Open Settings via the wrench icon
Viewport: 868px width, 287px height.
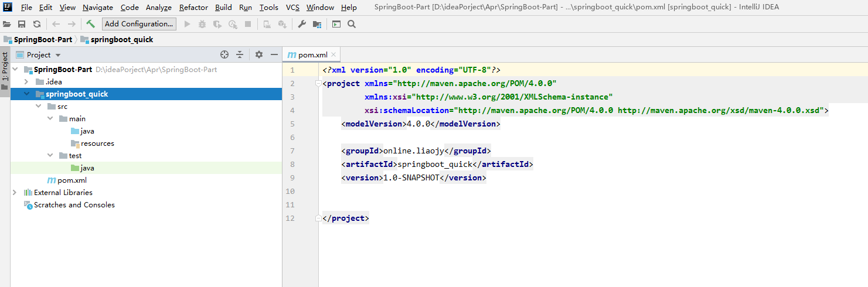point(302,24)
